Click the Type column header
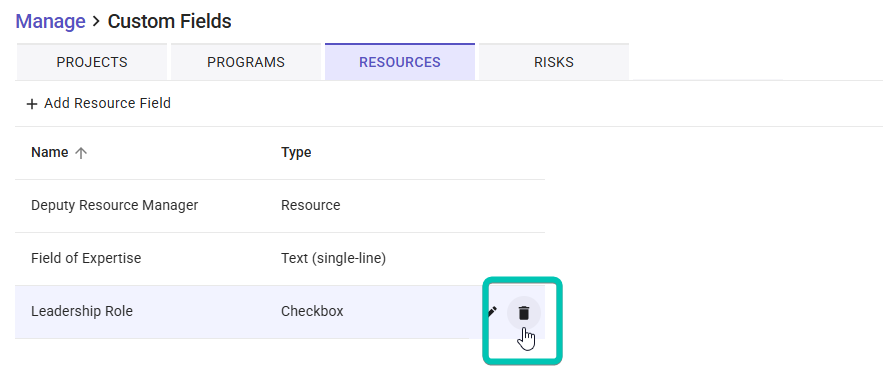The height and width of the screenshot is (381, 883). click(296, 153)
